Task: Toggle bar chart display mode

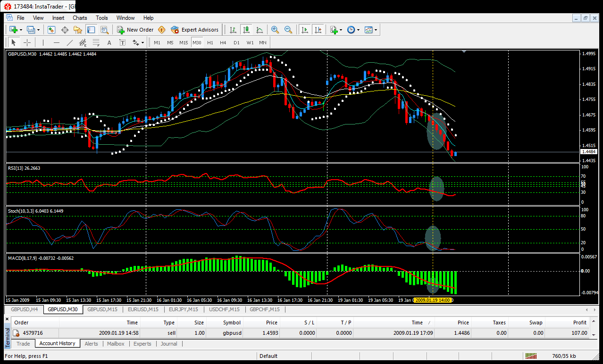Action: point(232,30)
